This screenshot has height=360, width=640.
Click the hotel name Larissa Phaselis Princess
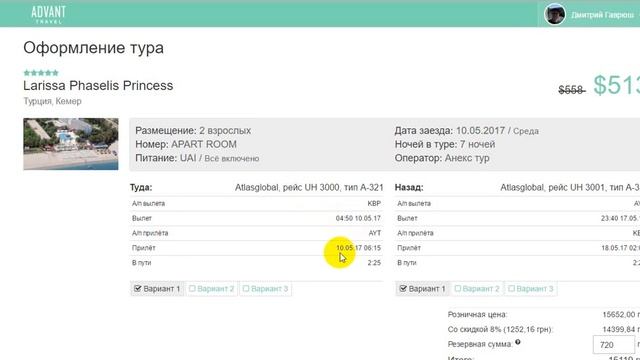[98, 86]
